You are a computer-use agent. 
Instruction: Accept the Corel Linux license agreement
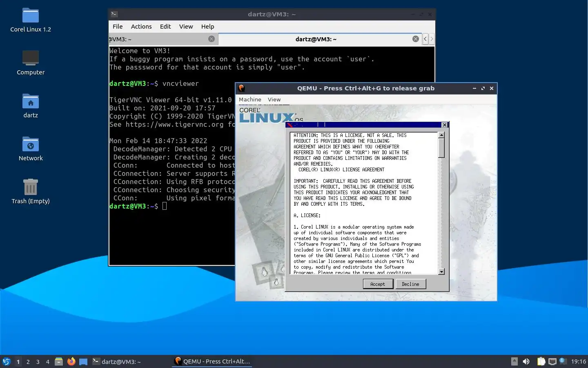(x=378, y=284)
